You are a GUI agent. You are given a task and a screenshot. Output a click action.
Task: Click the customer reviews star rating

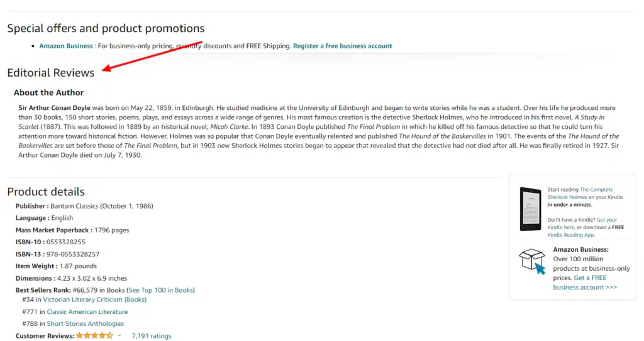click(94, 336)
